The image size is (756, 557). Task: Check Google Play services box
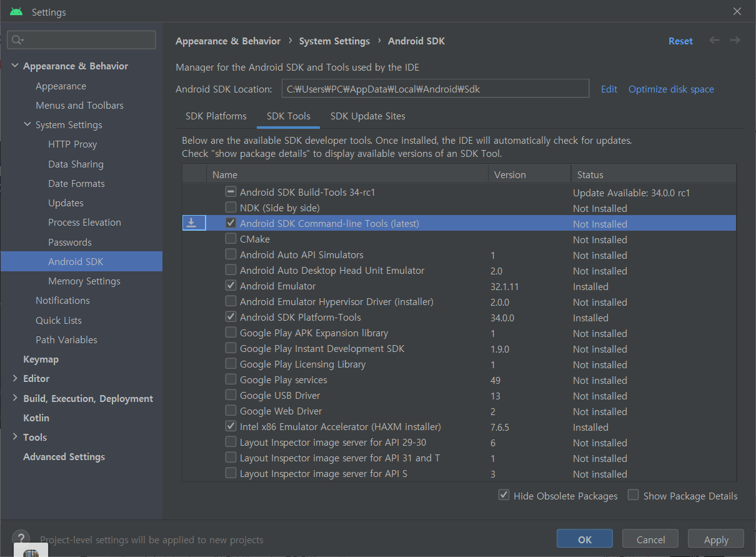(x=231, y=379)
